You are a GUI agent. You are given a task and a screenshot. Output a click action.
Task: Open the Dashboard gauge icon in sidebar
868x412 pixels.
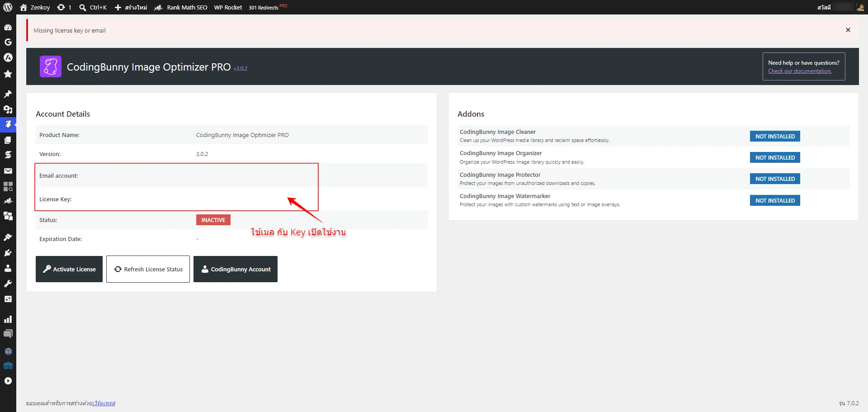8,27
